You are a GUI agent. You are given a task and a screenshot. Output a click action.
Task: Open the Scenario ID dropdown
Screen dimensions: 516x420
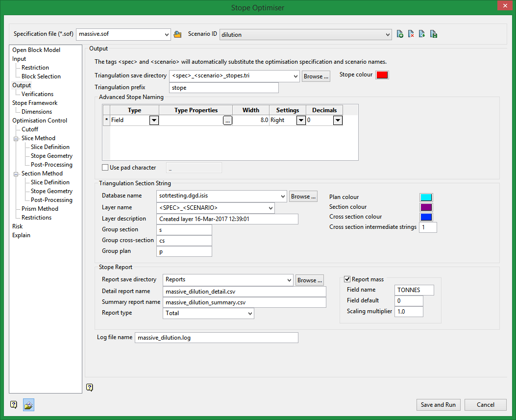388,34
